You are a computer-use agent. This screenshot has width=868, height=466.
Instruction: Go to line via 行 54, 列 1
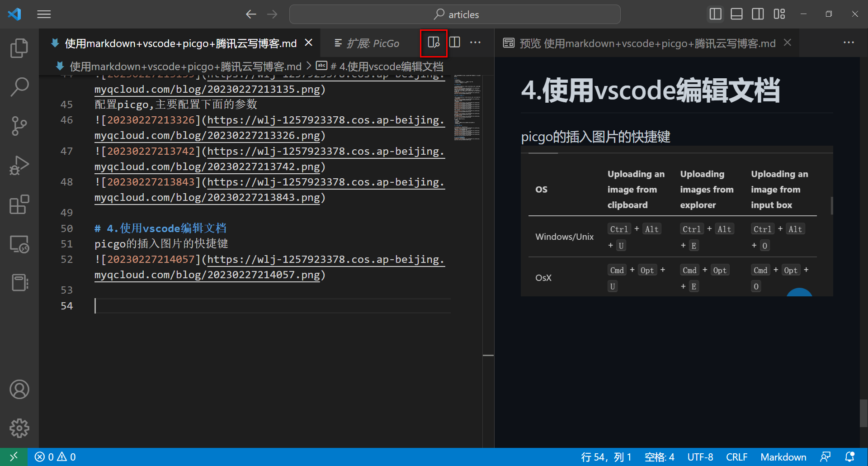point(606,457)
